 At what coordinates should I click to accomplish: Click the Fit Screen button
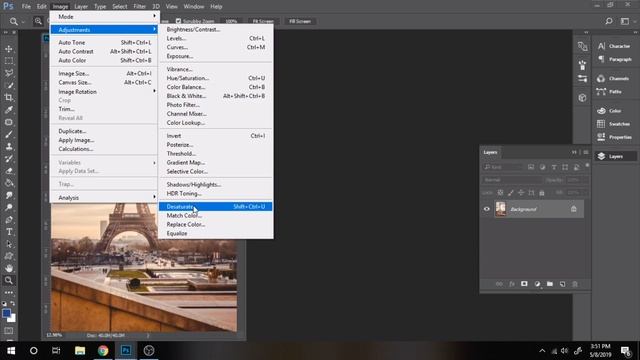pos(263,21)
